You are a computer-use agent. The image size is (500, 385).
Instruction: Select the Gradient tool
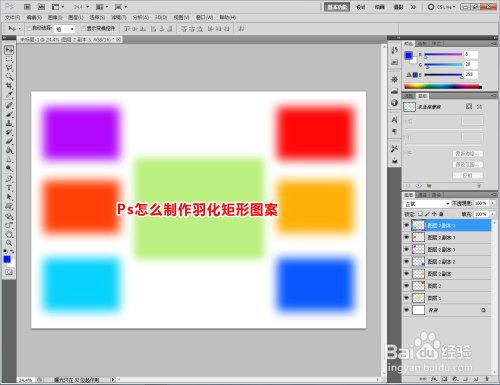(9, 150)
